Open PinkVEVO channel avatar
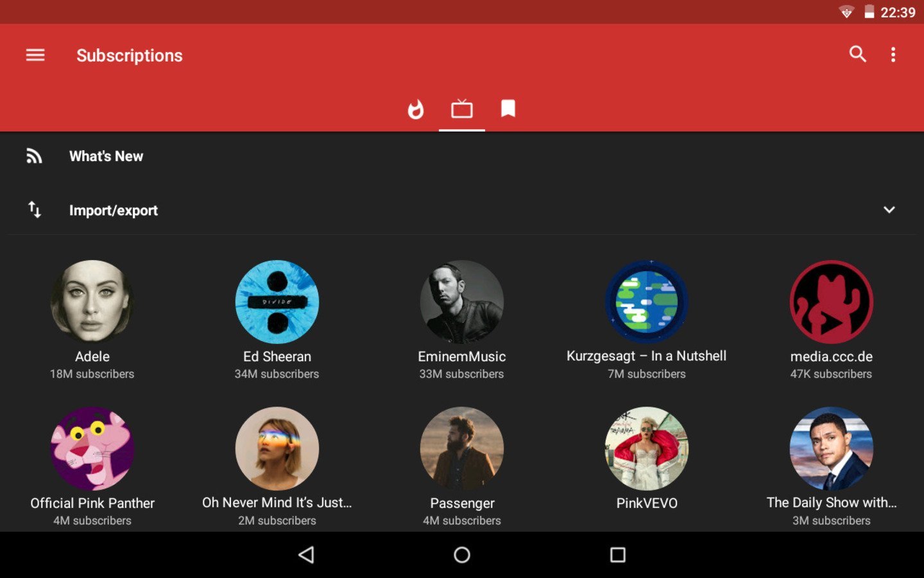Viewport: 924px width, 578px height. point(647,448)
